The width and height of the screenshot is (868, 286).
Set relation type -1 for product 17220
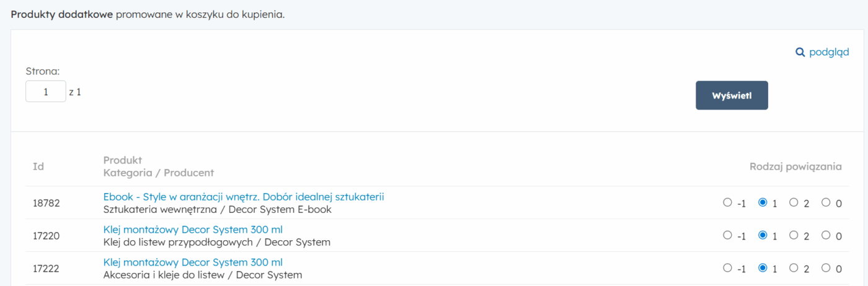727,235
